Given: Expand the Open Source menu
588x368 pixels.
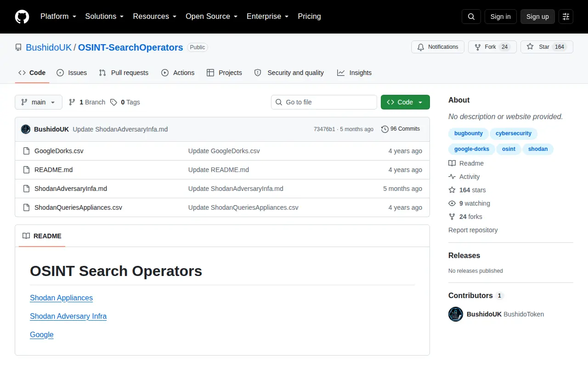Looking at the screenshot, I should pos(211,17).
